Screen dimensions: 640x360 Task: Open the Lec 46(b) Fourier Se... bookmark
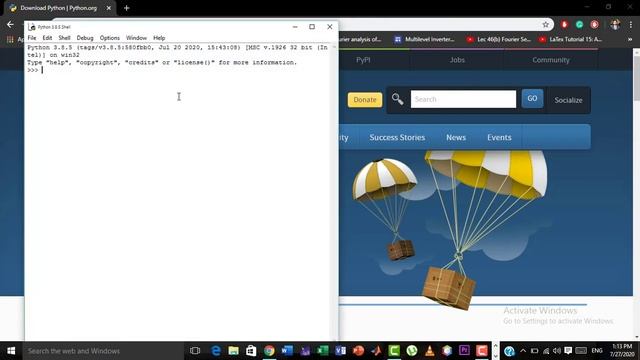pos(499,39)
